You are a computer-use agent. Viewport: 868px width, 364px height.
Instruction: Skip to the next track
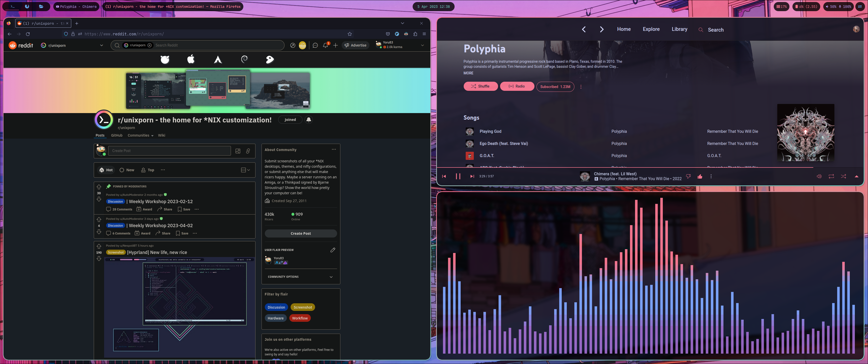[x=472, y=176]
